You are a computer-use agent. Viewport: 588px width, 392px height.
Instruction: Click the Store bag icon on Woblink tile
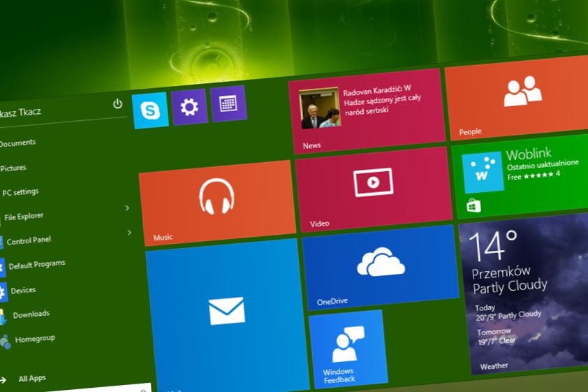[473, 205]
